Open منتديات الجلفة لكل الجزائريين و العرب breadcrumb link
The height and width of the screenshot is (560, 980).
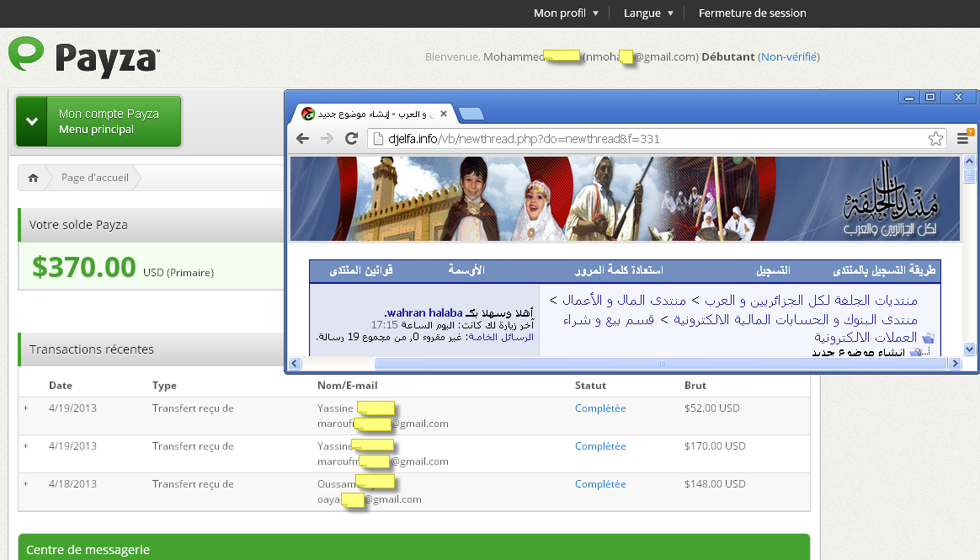pyautogui.click(x=812, y=301)
